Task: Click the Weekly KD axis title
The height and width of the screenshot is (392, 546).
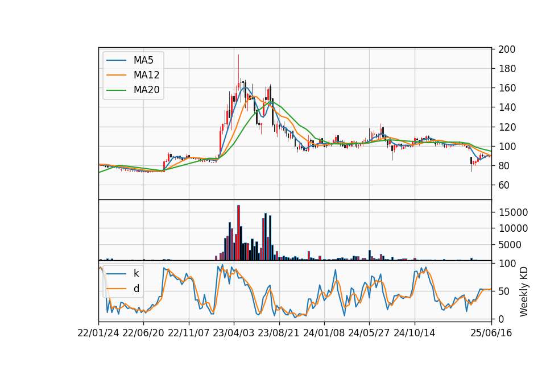Action: point(524,292)
